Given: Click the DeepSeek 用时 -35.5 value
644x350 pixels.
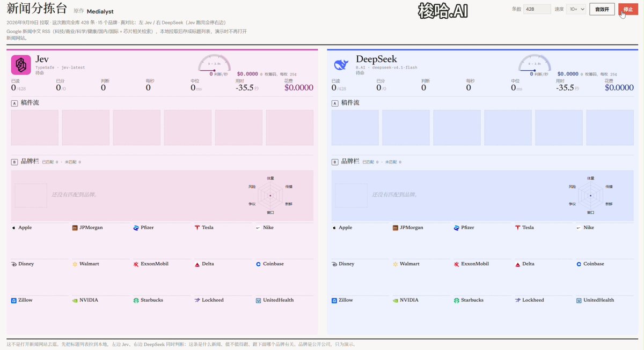Looking at the screenshot, I should [x=565, y=88].
